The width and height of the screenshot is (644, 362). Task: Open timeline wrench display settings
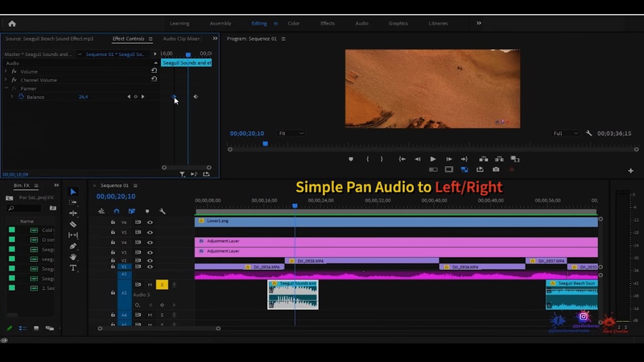pos(162,211)
